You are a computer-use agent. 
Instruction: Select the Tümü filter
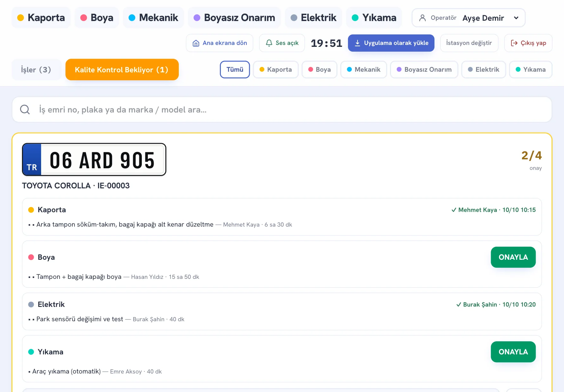click(x=235, y=69)
